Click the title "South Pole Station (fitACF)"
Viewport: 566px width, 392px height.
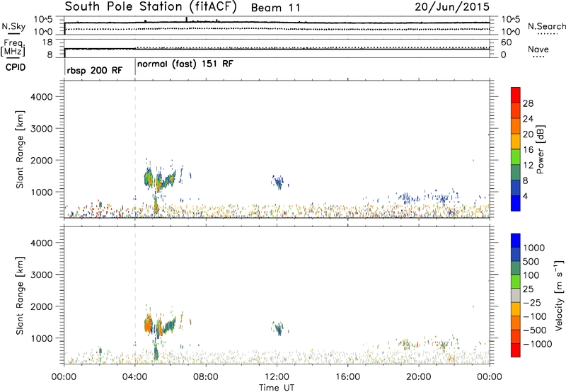pos(151,7)
